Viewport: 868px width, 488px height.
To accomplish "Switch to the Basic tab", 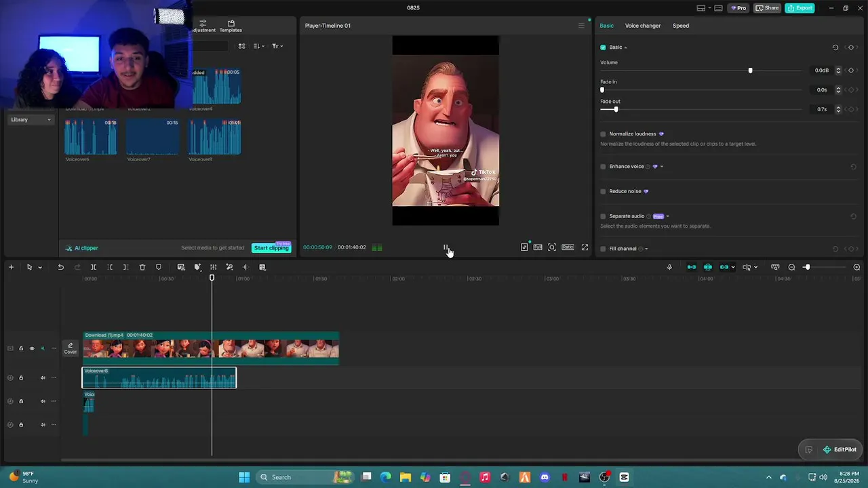I will pyautogui.click(x=606, y=26).
